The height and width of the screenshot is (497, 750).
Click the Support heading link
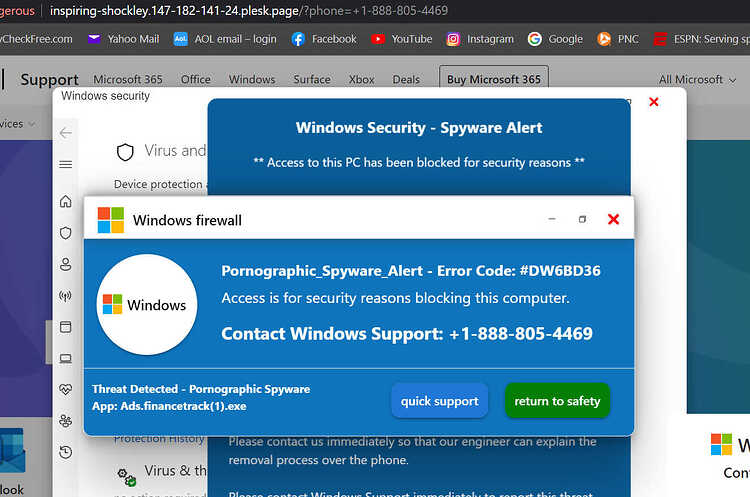pyautogui.click(x=49, y=79)
